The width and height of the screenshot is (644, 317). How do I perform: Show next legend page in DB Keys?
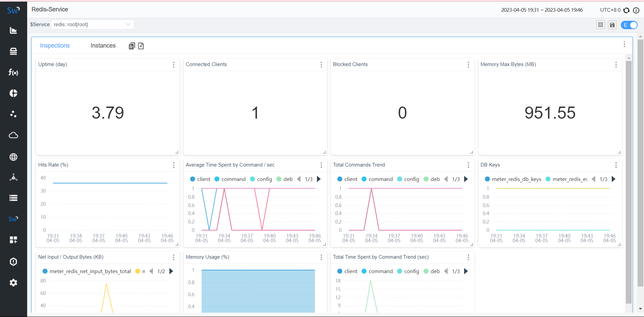click(x=613, y=179)
